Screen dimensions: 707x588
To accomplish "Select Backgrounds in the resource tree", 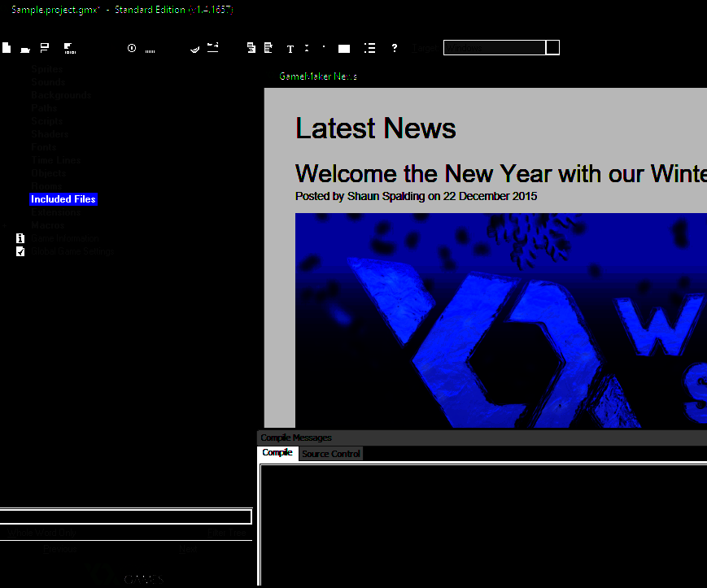I will click(61, 95).
